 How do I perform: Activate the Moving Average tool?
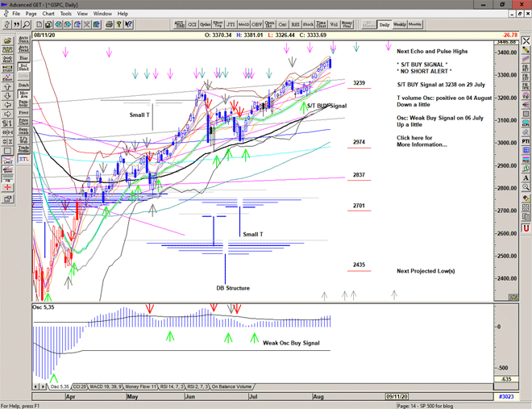pos(23,95)
